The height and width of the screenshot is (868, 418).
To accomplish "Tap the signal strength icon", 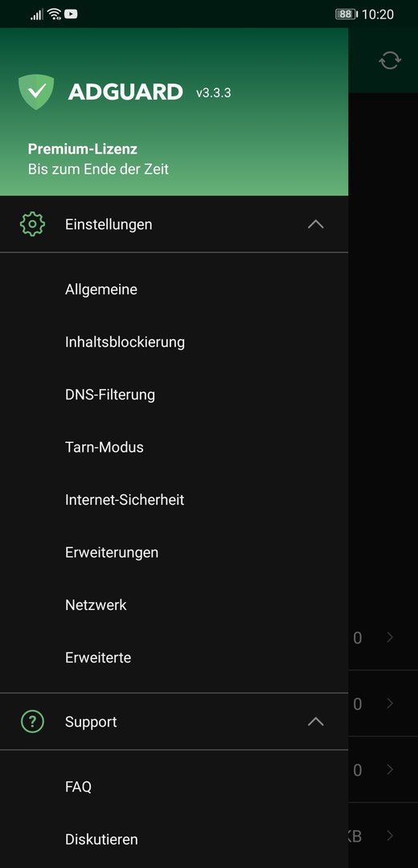I will [37, 14].
